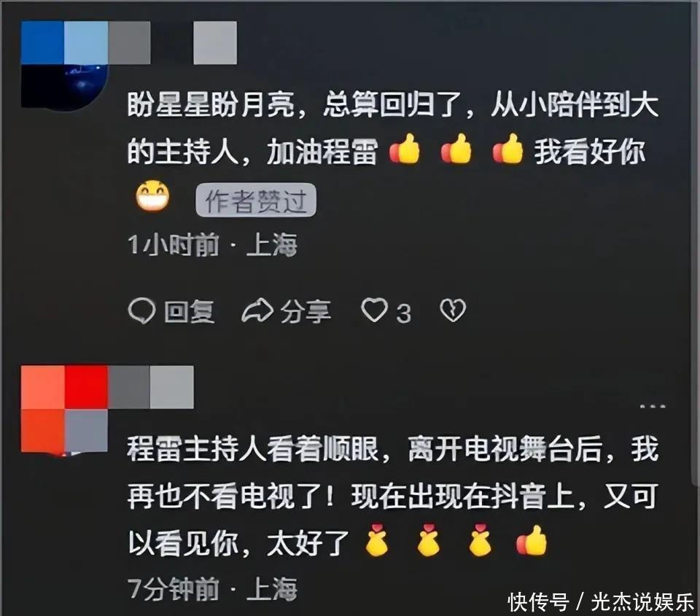Open the first commenter's blurred avatar
The width and height of the screenshot is (700, 616).
(x=65, y=65)
